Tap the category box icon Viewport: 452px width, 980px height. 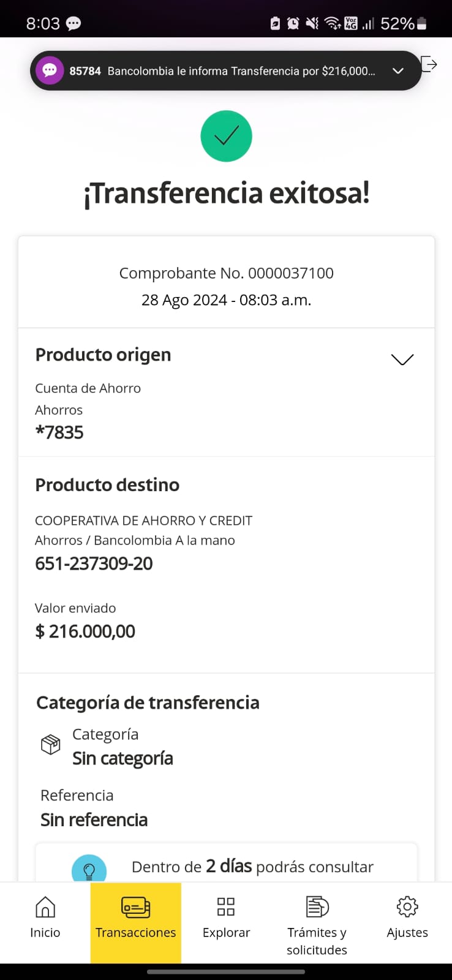click(x=50, y=744)
